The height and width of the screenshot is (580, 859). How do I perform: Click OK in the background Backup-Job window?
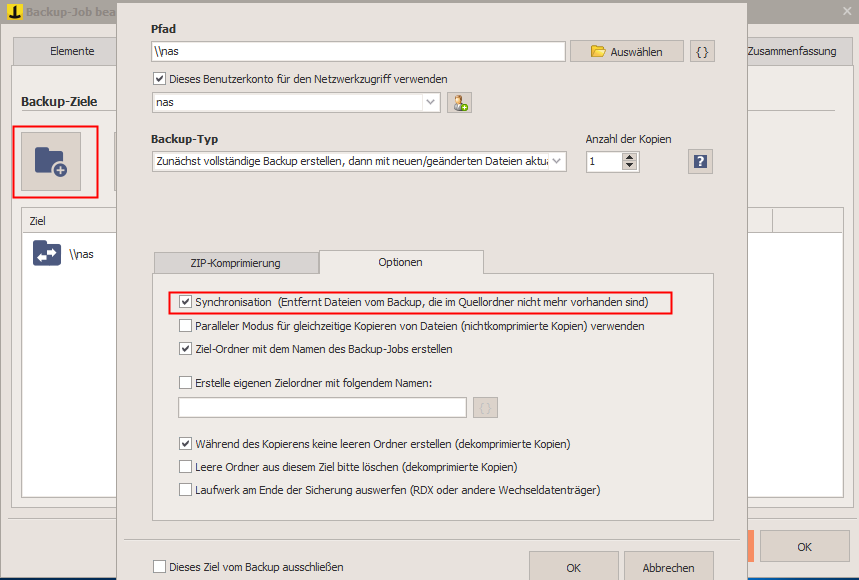(804, 546)
